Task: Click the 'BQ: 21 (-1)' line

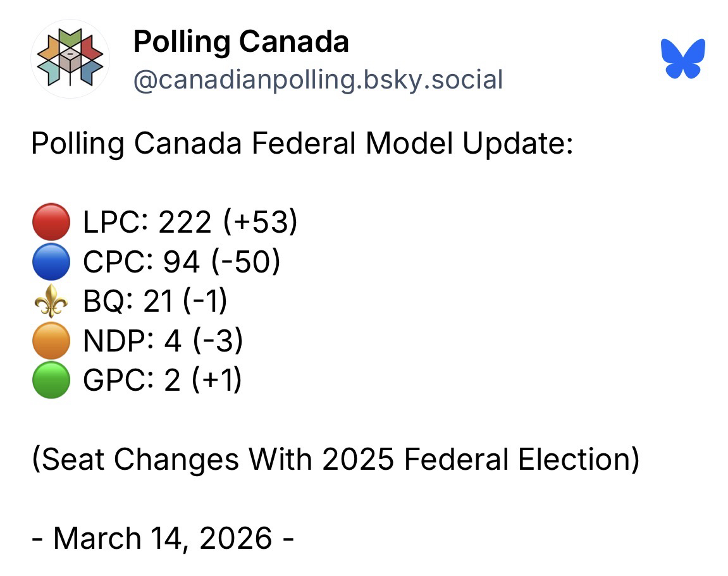Action: [155, 301]
